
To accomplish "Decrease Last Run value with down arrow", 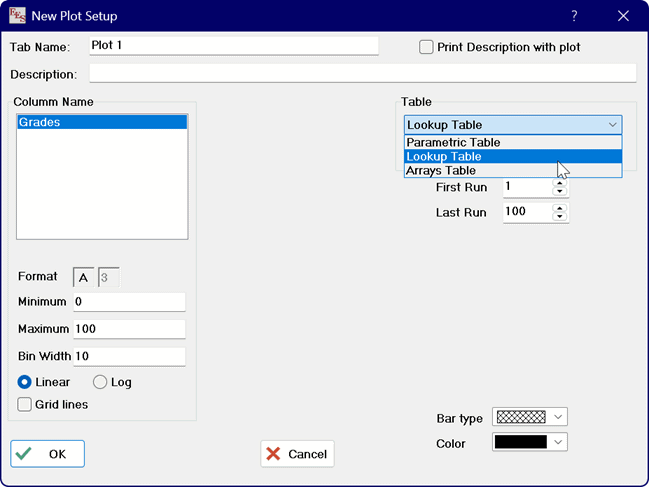I will click(x=560, y=216).
